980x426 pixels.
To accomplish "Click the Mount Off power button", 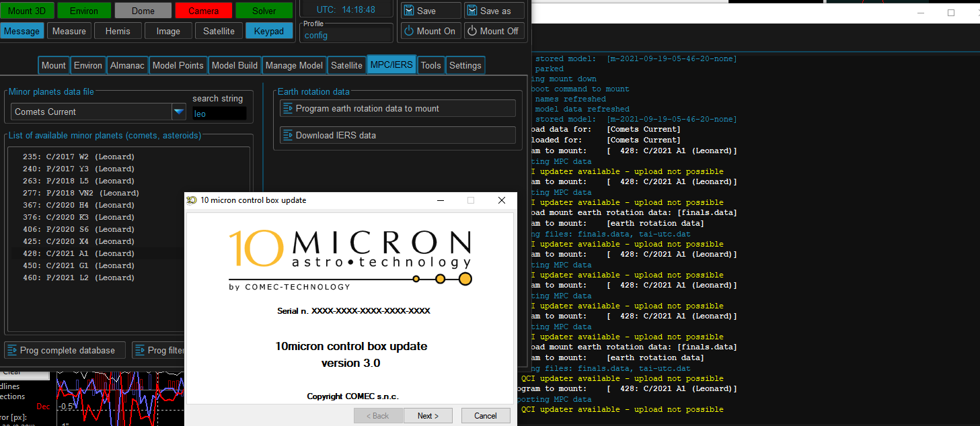I will [494, 31].
